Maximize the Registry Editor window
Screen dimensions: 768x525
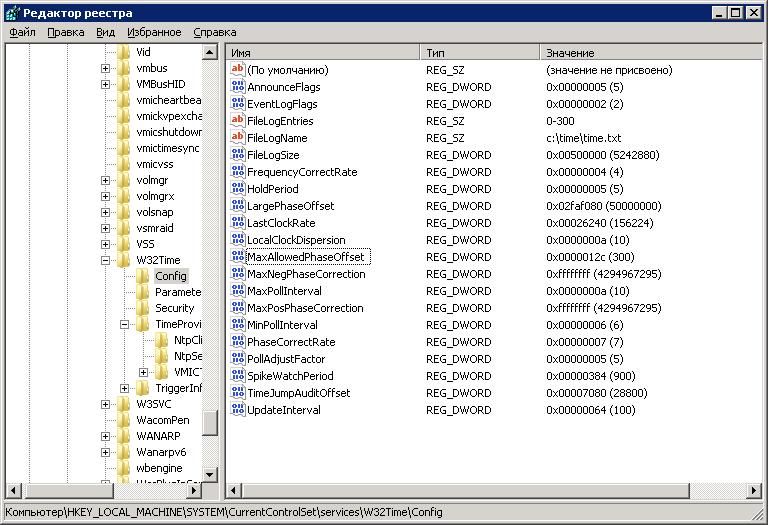point(736,13)
